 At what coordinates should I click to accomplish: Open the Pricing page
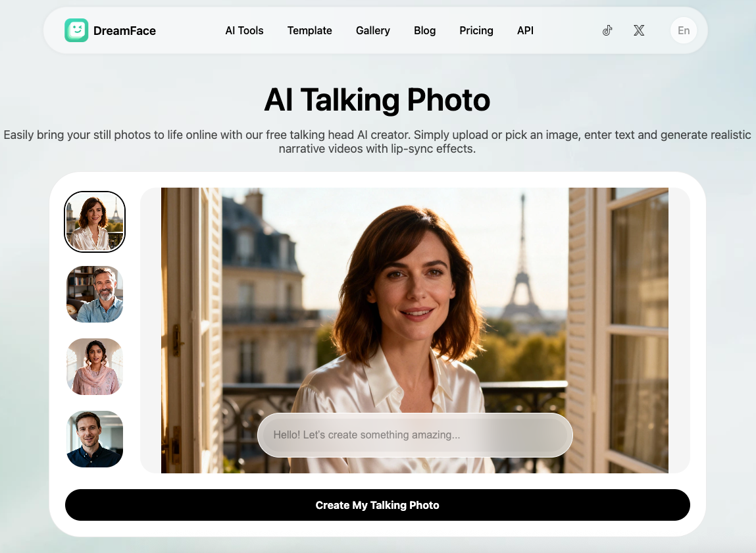coord(476,30)
